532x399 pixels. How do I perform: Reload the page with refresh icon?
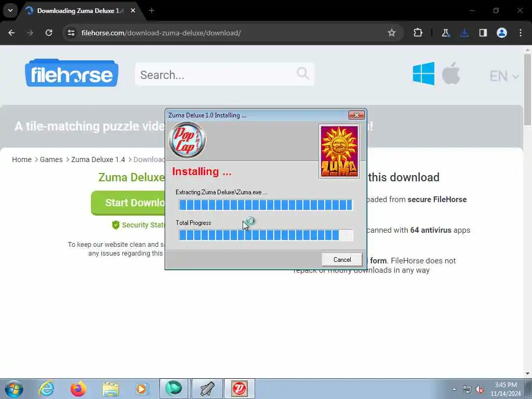point(49,33)
